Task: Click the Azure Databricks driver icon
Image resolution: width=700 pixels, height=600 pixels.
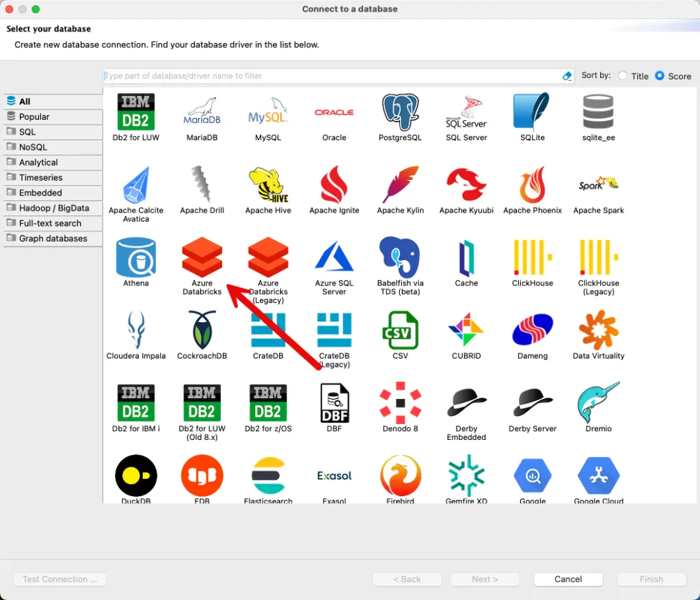Action: 202,258
